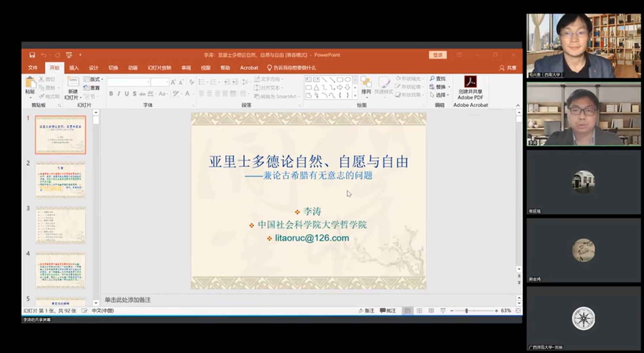The height and width of the screenshot is (353, 644).
Task: Toggle the Notes (备注) pane
Action: tap(366, 311)
